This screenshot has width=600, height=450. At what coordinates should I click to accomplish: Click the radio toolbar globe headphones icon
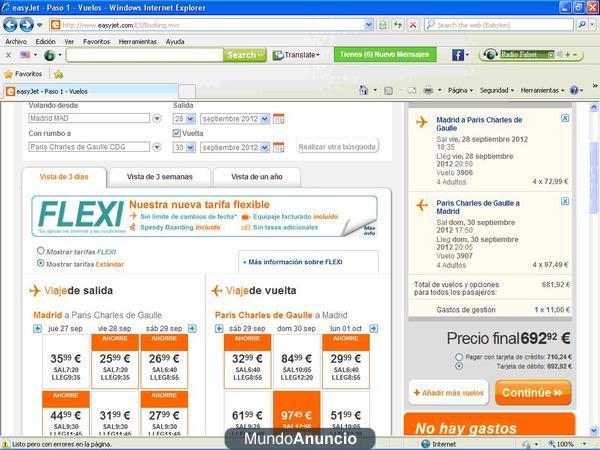490,55
